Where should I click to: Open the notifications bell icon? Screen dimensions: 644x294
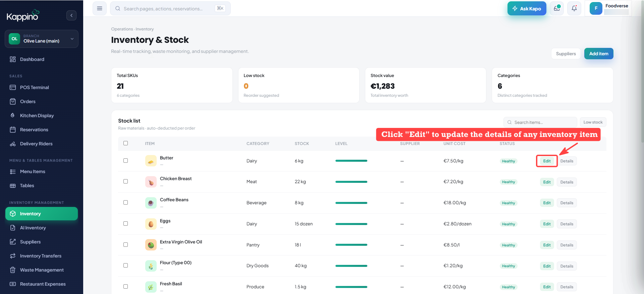[574, 8]
